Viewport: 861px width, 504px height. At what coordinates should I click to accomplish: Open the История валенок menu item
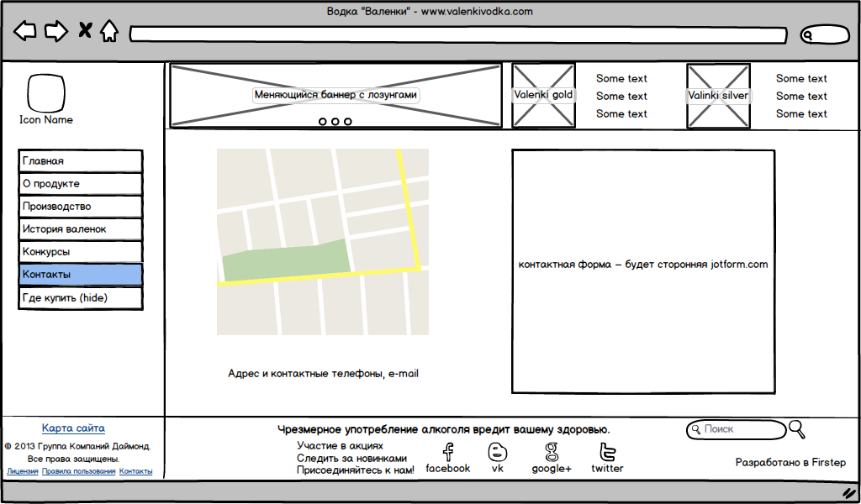81,229
